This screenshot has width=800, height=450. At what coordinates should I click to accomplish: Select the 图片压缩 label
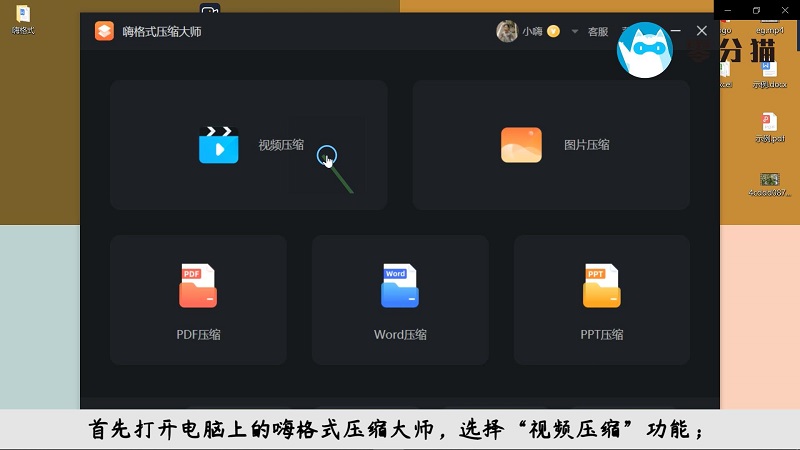[586, 145]
